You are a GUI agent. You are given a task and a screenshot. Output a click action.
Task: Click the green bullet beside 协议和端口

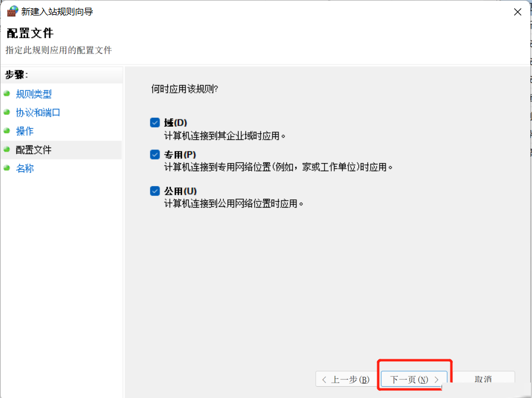(7, 112)
